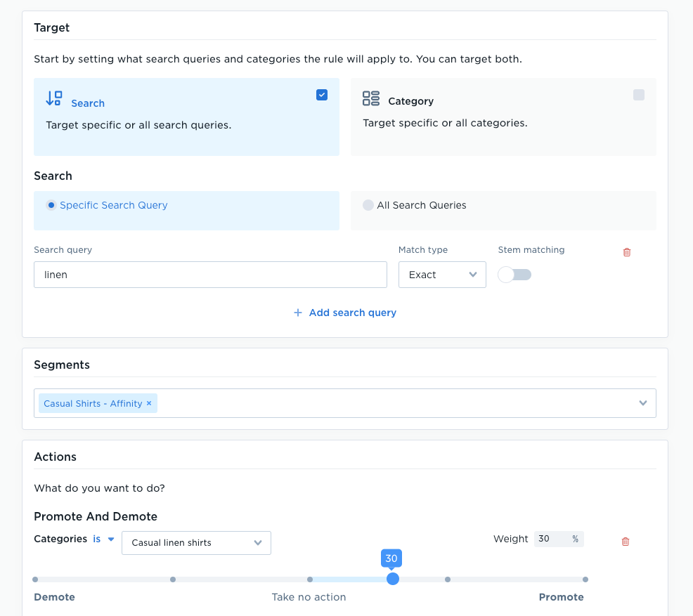Viewport: 693px width, 616px height.
Task: Select the All Search Queries radio option
Action: (x=368, y=205)
